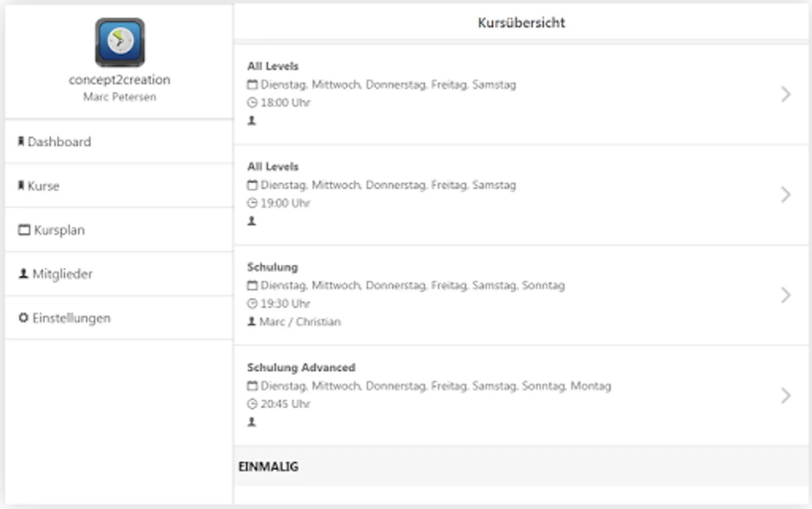Click the gear icon beside Einstellungen

point(23,318)
